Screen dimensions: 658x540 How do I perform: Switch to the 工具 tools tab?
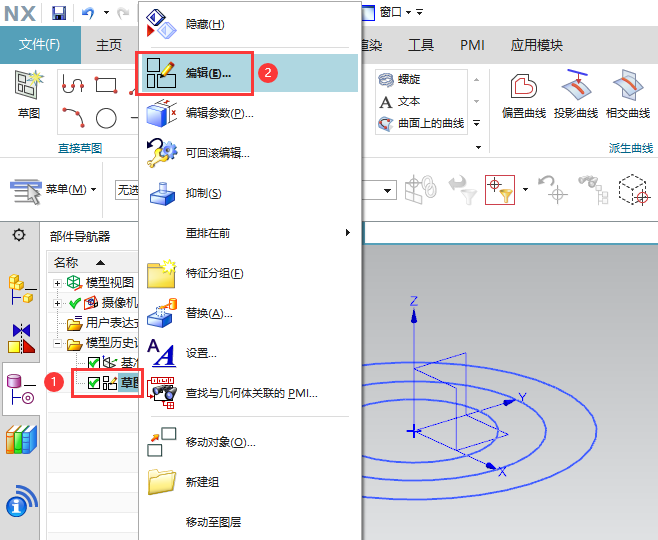tap(421, 45)
